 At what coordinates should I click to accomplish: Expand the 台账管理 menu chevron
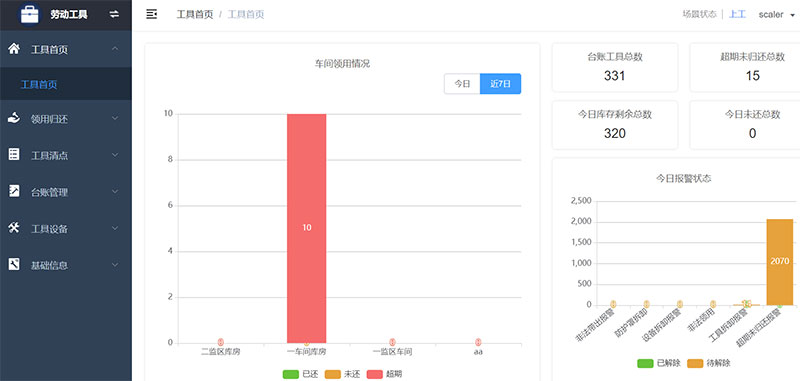(x=115, y=192)
